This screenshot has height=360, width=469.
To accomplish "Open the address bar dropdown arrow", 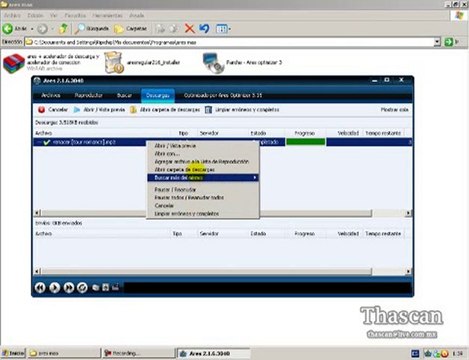I will tap(437, 42).
